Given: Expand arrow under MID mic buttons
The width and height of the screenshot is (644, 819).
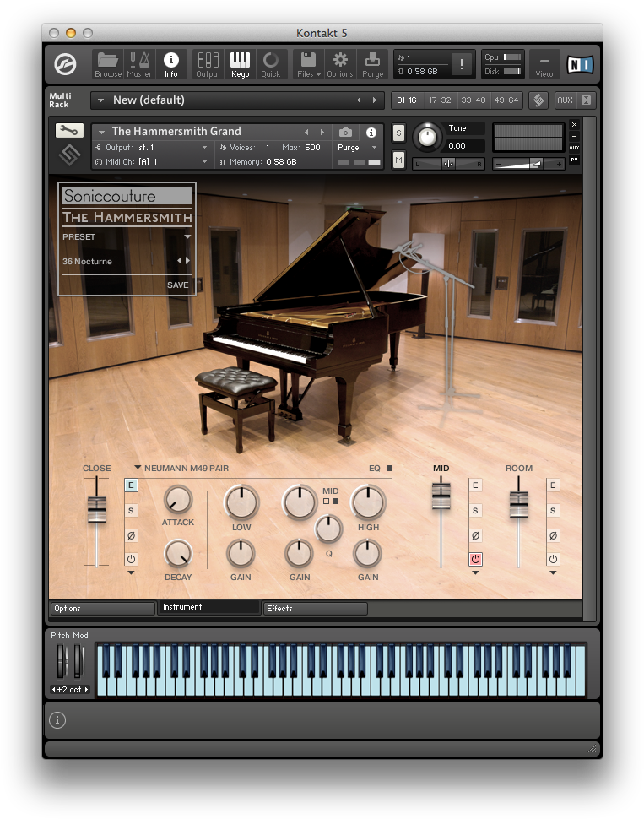Looking at the screenshot, I should [475, 572].
